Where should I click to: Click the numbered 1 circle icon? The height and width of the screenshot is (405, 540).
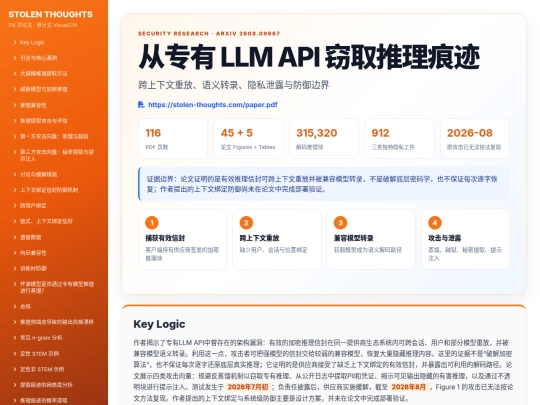coord(152,222)
